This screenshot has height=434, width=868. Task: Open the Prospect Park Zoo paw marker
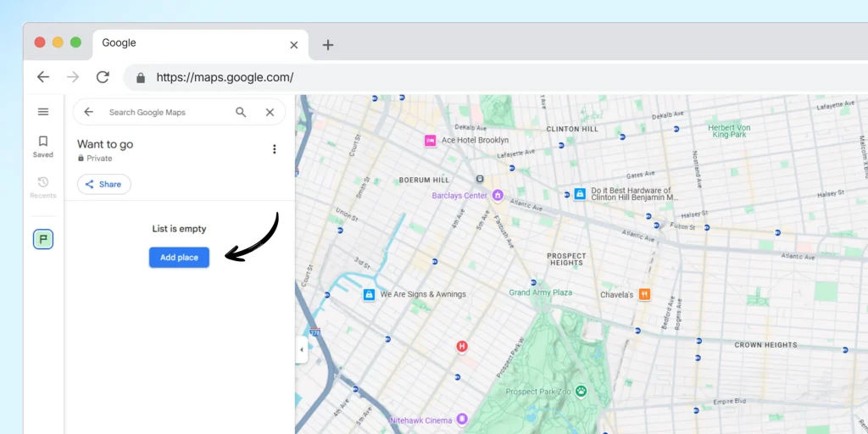(x=580, y=392)
